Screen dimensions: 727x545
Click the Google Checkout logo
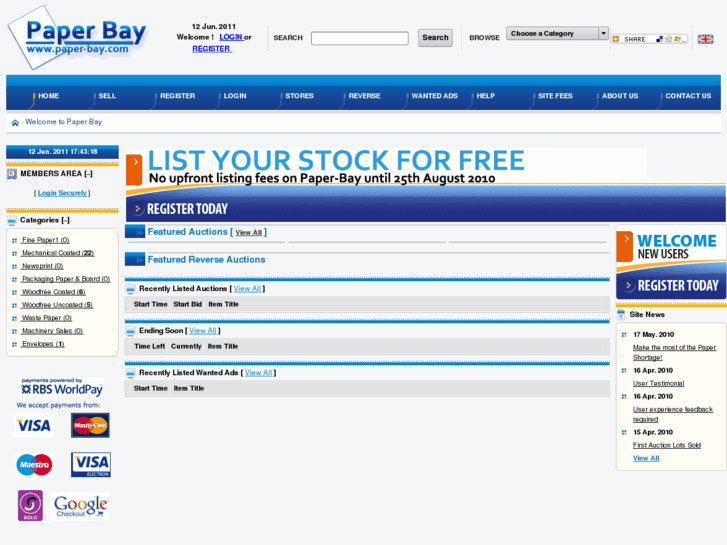[x=80, y=507]
